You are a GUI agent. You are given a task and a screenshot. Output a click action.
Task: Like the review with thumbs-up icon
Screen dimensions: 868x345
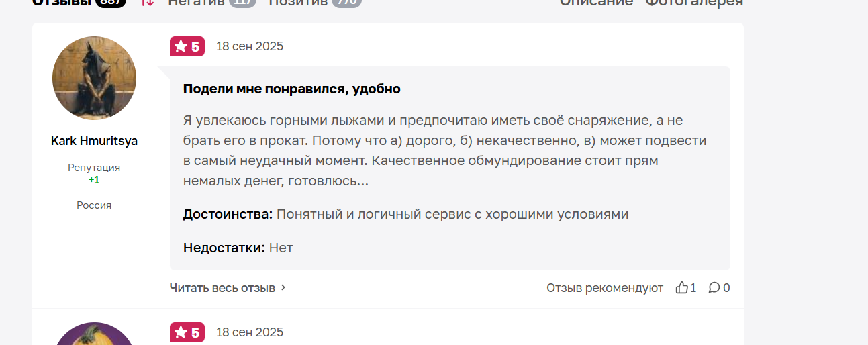pos(682,287)
